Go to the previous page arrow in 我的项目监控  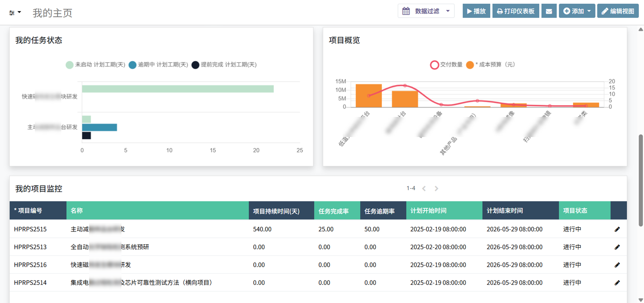pos(424,189)
